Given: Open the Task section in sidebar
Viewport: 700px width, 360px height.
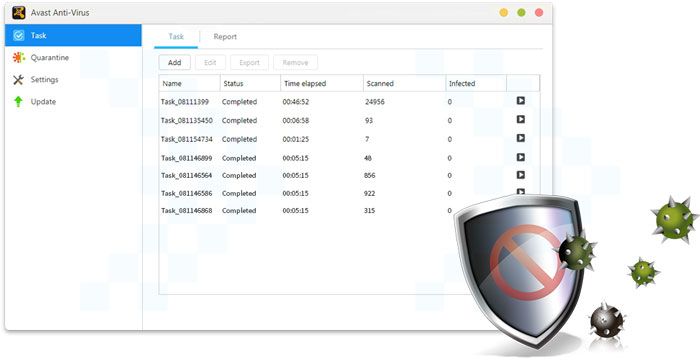Looking at the screenshot, I should click(73, 35).
